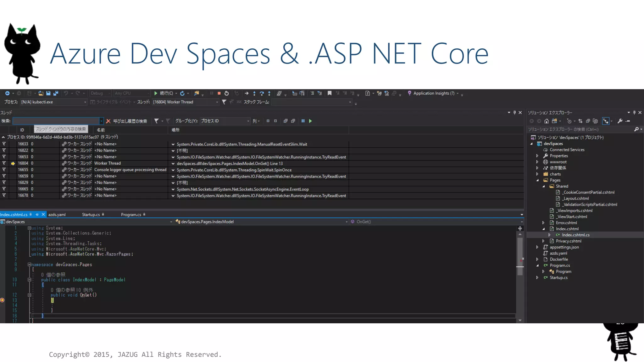Select Index.cshtml.cs in Solution Explorer
This screenshot has height=362, width=644.
click(575, 235)
